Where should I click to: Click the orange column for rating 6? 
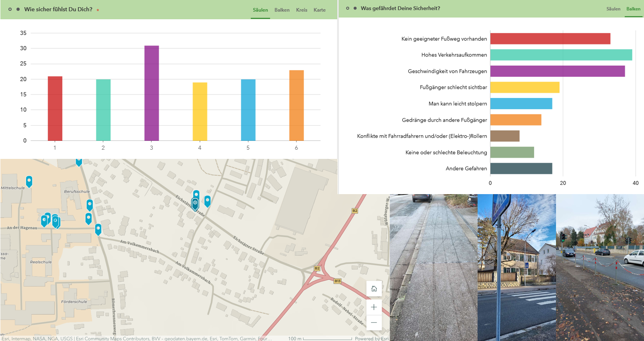pos(296,105)
